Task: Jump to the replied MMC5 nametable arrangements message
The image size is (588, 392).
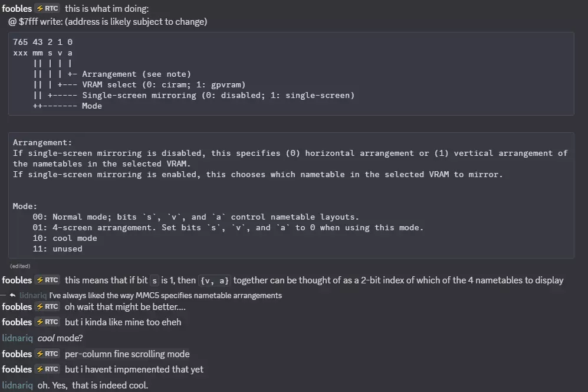Action: [x=165, y=296]
